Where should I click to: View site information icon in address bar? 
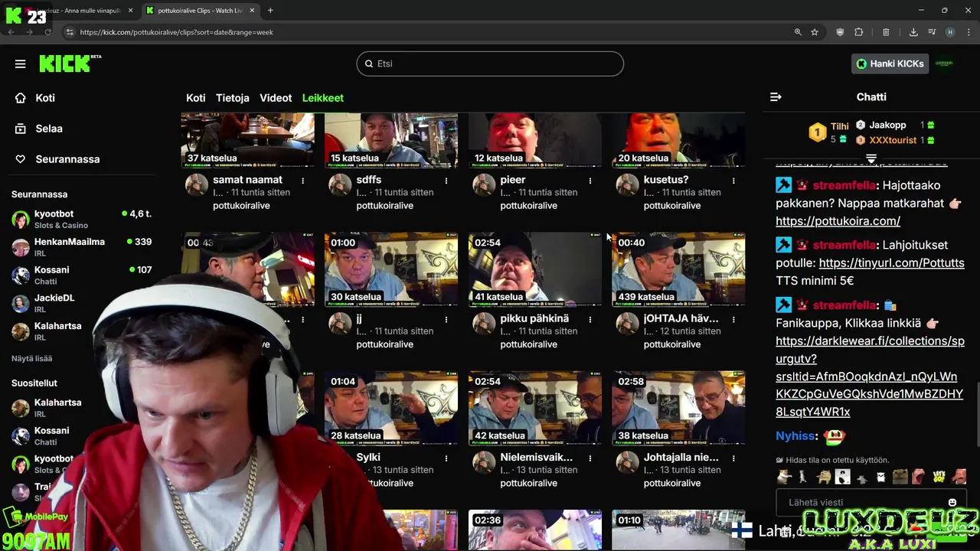70,32
